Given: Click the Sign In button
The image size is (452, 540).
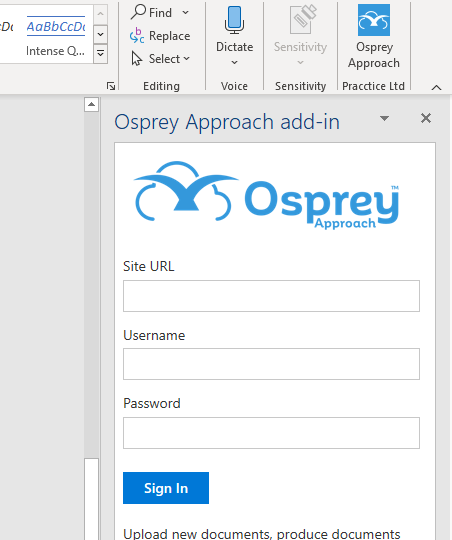Looking at the screenshot, I should (166, 488).
